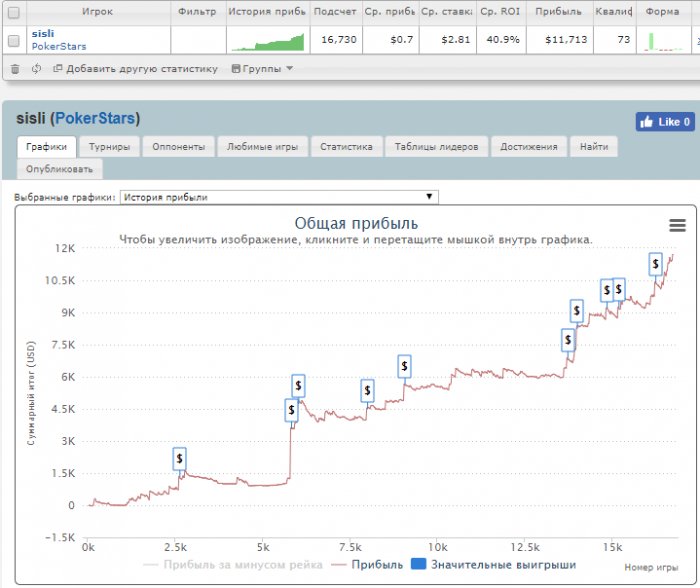This screenshot has height=588, width=700.
Task: Tick the checkbox in sisli's row
Action: pos(14,41)
